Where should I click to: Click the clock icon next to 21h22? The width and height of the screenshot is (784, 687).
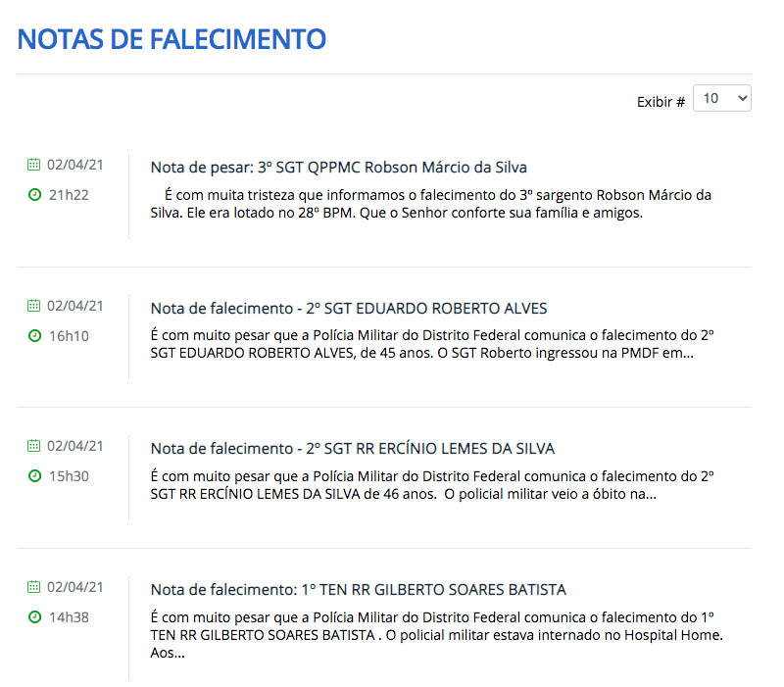34,194
